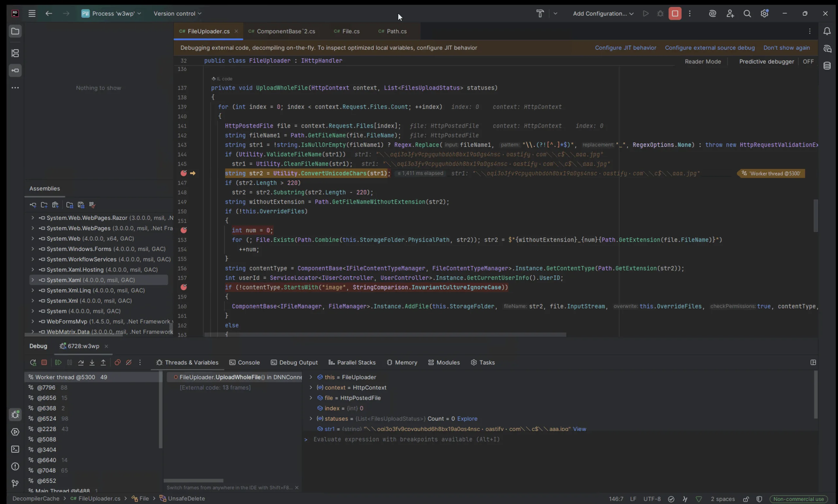838x504 pixels.
Task: Toggle the breakpoint at 'int num = 0'
Action: pyautogui.click(x=183, y=230)
